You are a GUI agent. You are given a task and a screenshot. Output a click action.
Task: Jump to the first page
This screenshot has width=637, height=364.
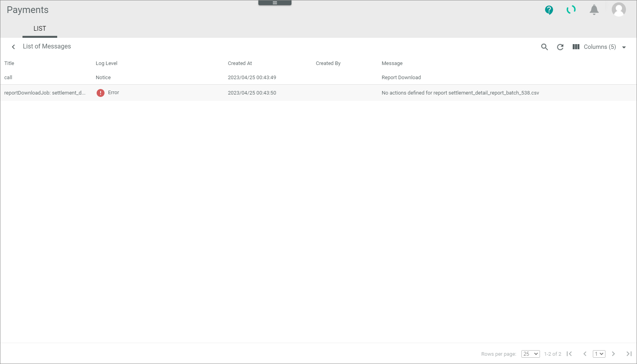[569, 354]
